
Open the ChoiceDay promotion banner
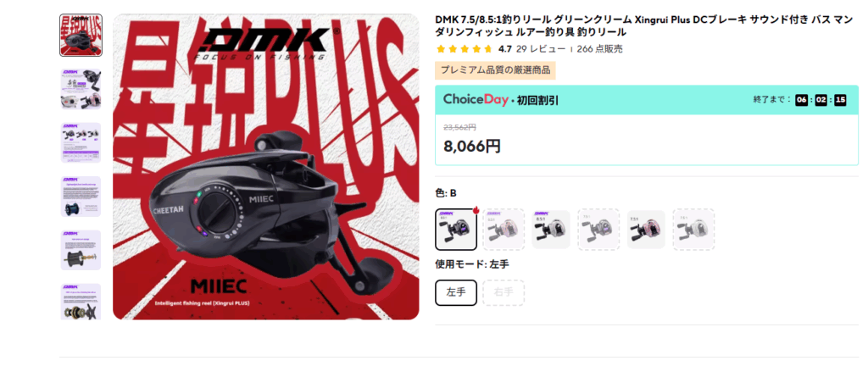tap(647, 100)
